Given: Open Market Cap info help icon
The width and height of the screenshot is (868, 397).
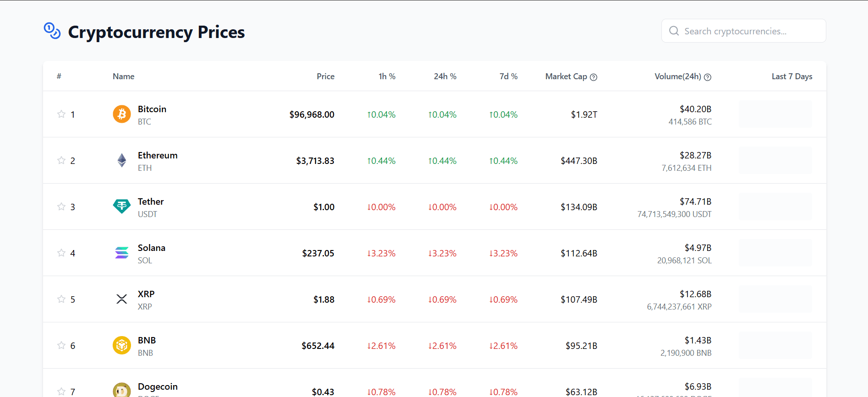Looking at the screenshot, I should pyautogui.click(x=593, y=77).
